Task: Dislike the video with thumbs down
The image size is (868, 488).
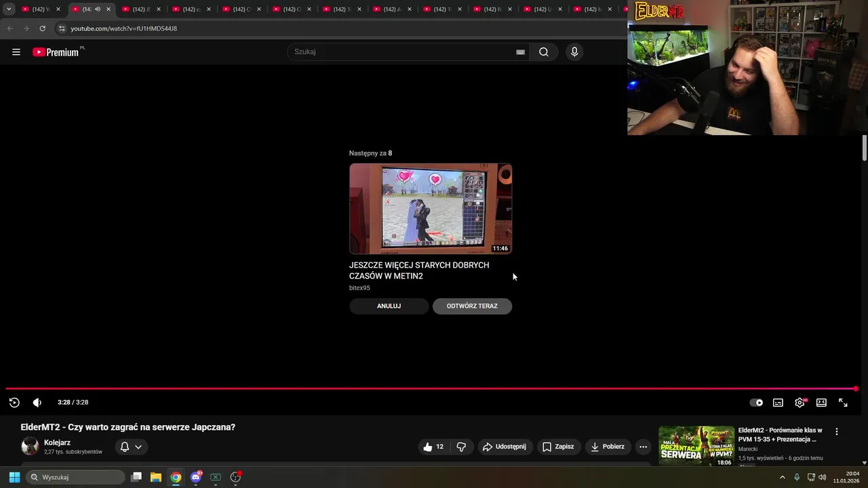Action: tap(461, 447)
